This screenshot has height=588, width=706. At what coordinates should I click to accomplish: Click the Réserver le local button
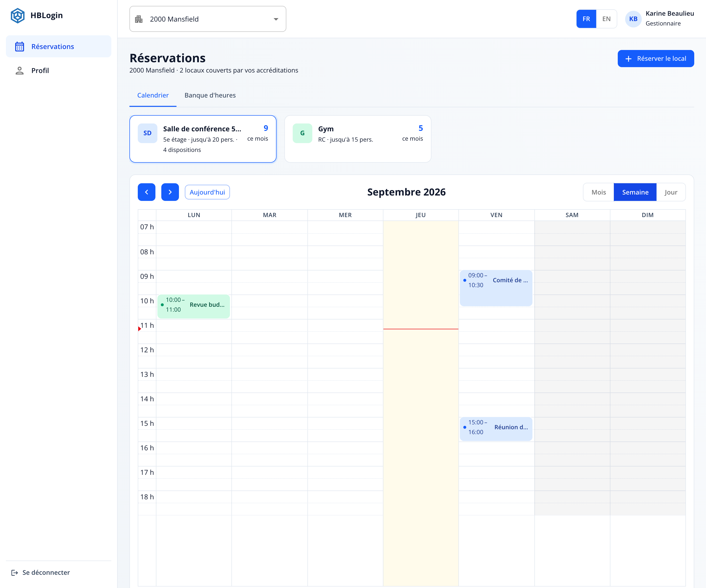[656, 59]
